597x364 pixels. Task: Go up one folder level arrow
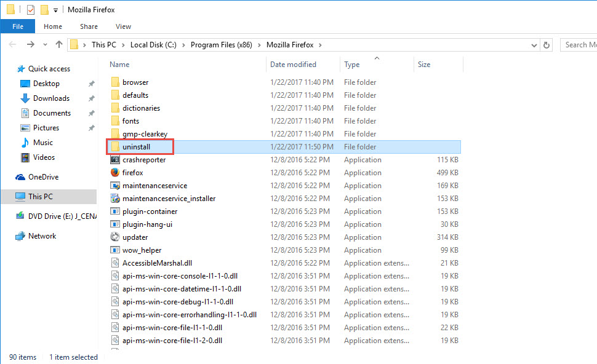[58, 44]
